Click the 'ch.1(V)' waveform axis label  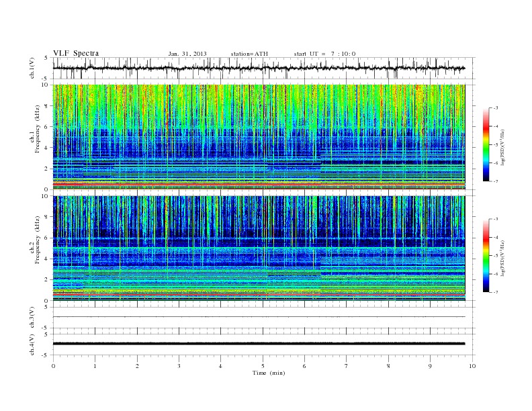point(32,68)
